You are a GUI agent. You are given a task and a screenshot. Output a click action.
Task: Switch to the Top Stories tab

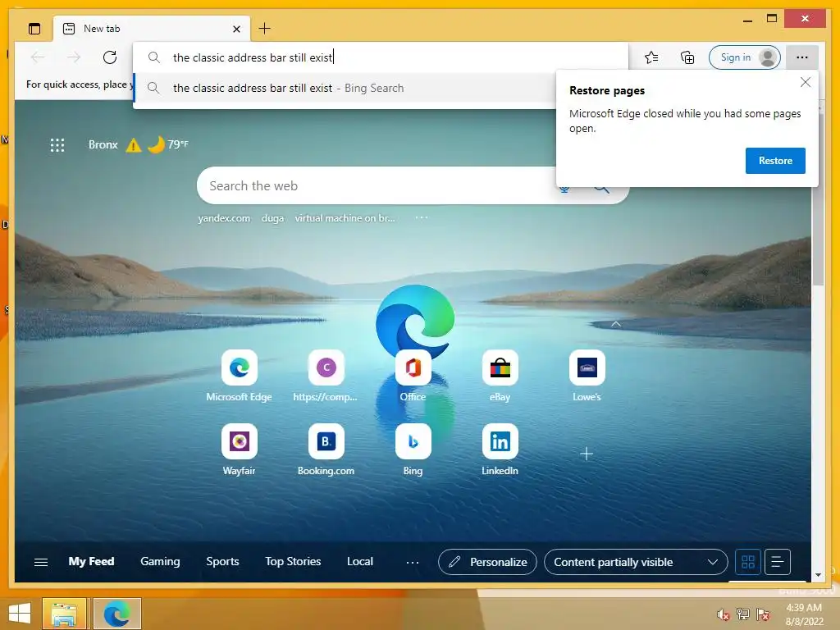pos(293,561)
